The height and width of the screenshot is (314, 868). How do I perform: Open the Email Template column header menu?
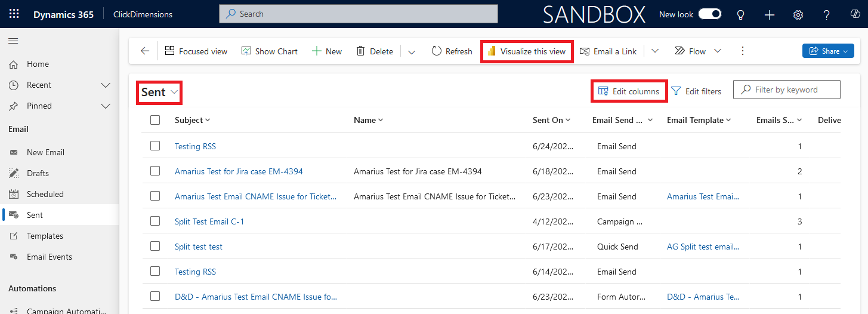tap(699, 120)
